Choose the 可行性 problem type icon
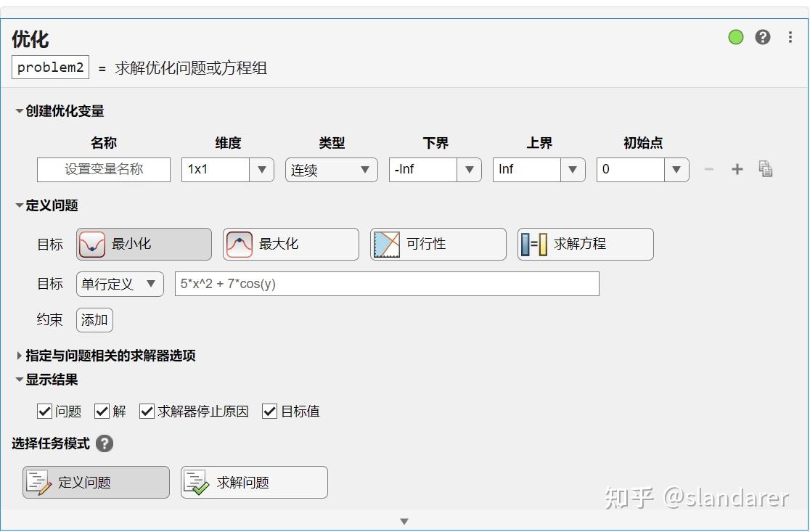 [438, 244]
